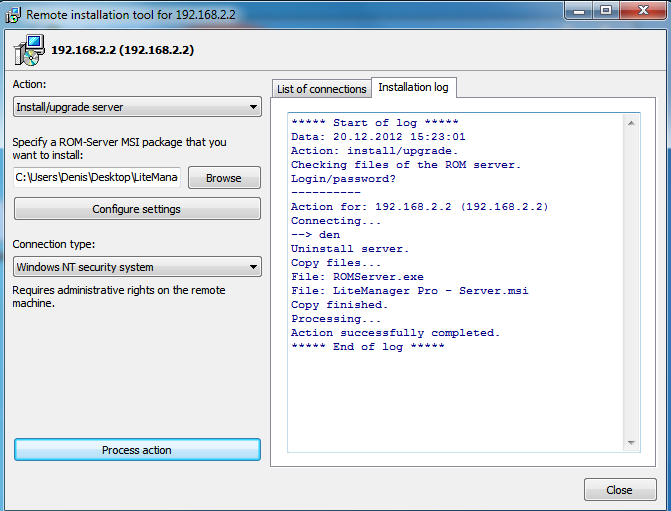
Task: Click the log line 'Action for: 192.168.2.2 (192.168.2.2)'
Action: click(x=419, y=207)
